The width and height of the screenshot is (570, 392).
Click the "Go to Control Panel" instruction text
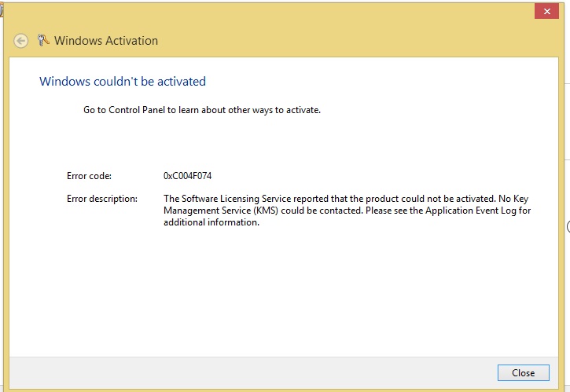202,110
